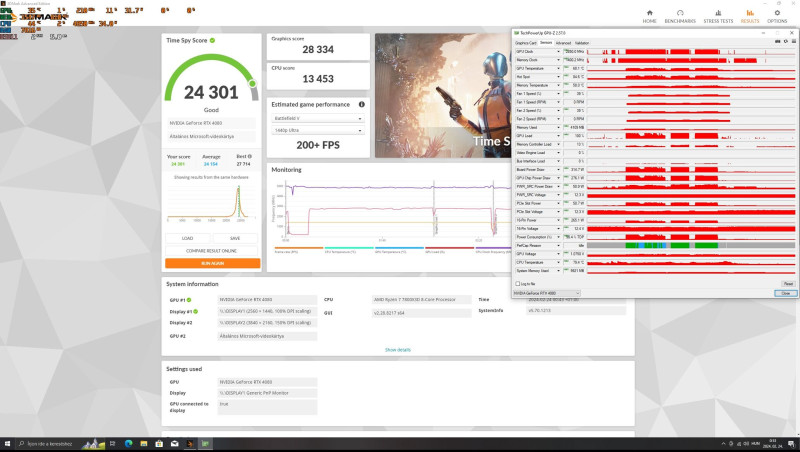The height and width of the screenshot is (452, 800).
Task: Expand the CPU Temperature sensor dropdown
Action: pos(558,262)
